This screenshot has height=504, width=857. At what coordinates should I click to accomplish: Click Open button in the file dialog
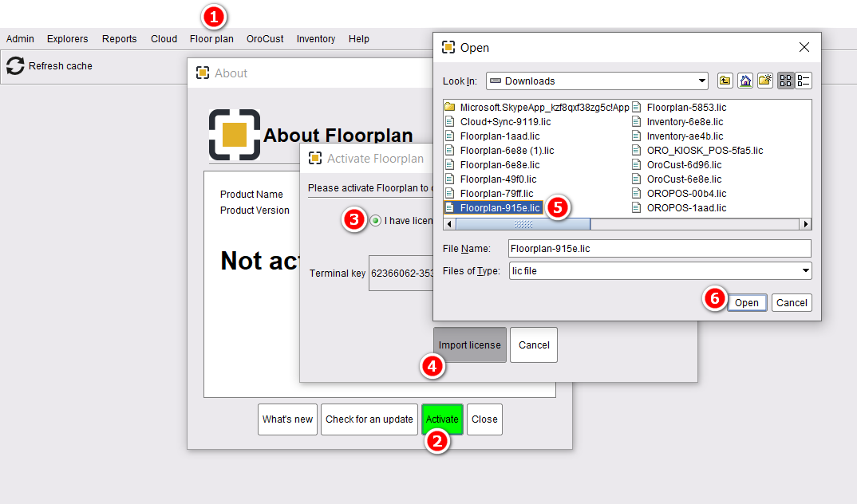point(747,302)
